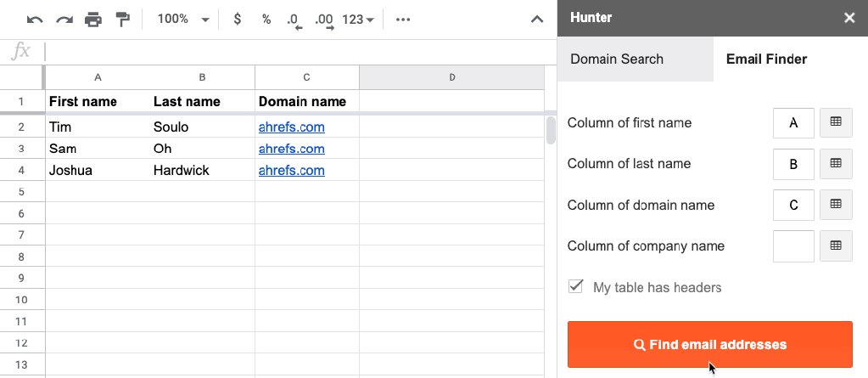Pick range for company name column
Screen dimensions: 868x378
(836, 246)
